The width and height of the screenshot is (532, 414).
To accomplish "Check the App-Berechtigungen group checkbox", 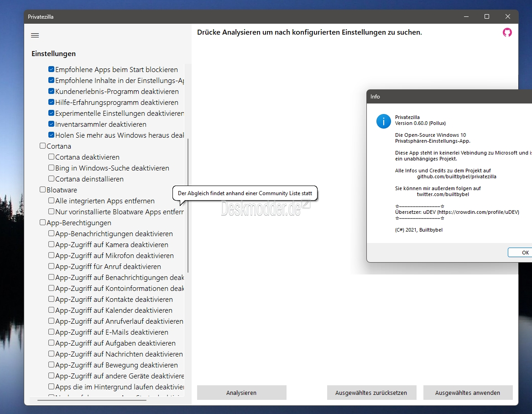I will pos(42,223).
